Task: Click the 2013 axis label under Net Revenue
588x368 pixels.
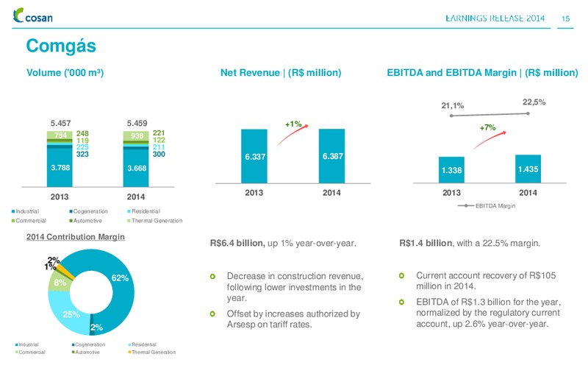Action: pyautogui.click(x=254, y=193)
